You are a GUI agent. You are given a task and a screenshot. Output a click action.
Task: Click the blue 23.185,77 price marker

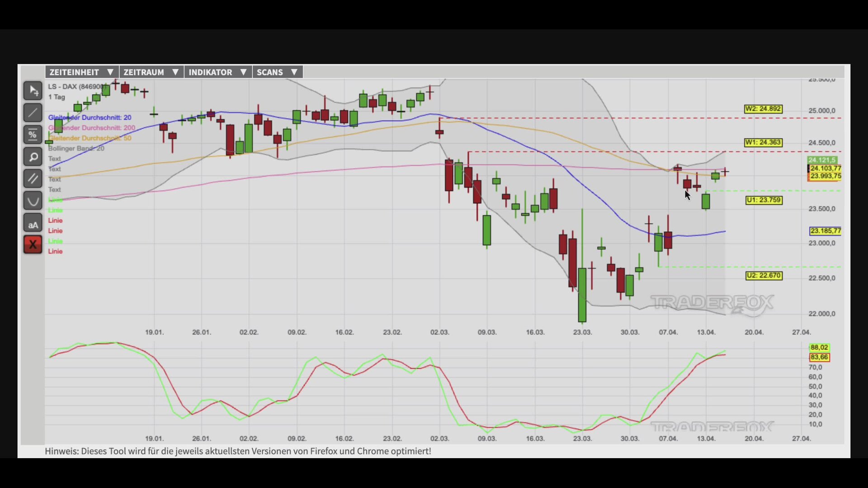pos(825,231)
